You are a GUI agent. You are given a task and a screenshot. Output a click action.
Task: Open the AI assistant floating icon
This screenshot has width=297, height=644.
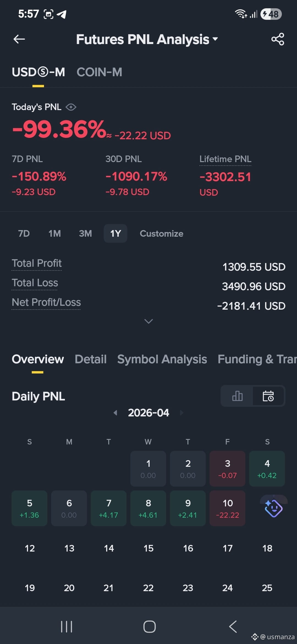[x=273, y=508]
